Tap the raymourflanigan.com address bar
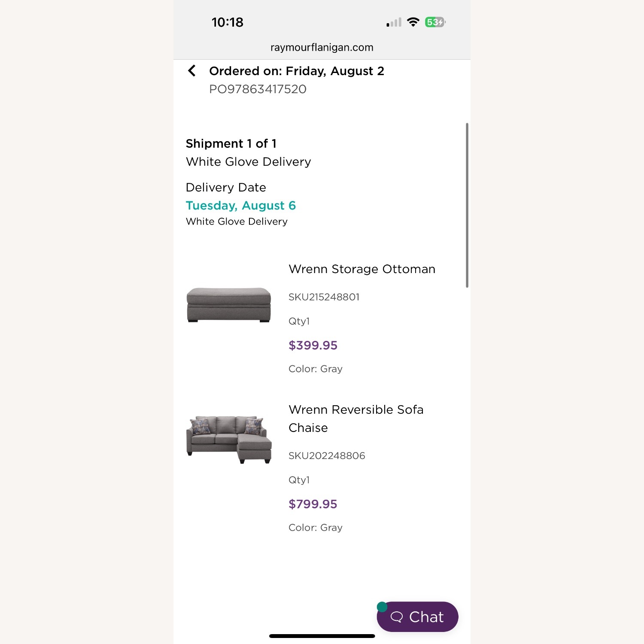The height and width of the screenshot is (644, 644). (x=321, y=47)
